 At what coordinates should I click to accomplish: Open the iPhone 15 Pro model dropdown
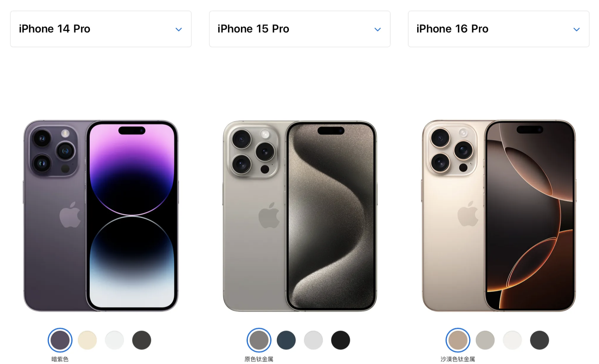pyautogui.click(x=300, y=29)
